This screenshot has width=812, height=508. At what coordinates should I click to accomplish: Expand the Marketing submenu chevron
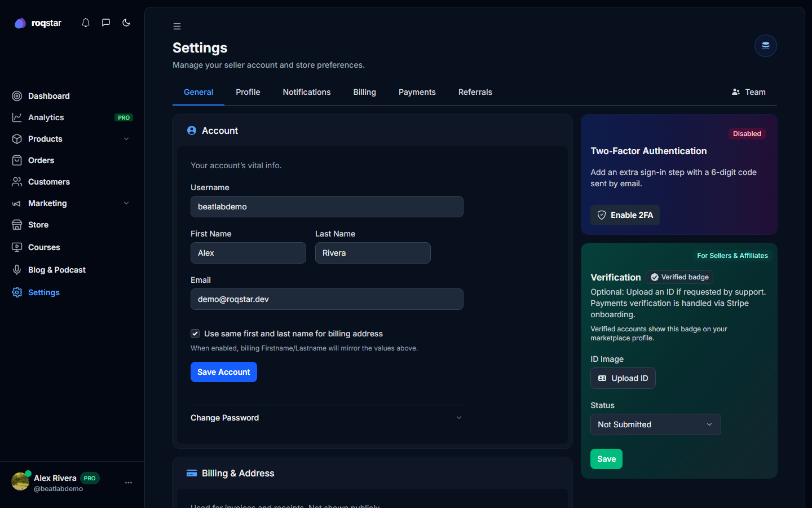126,203
